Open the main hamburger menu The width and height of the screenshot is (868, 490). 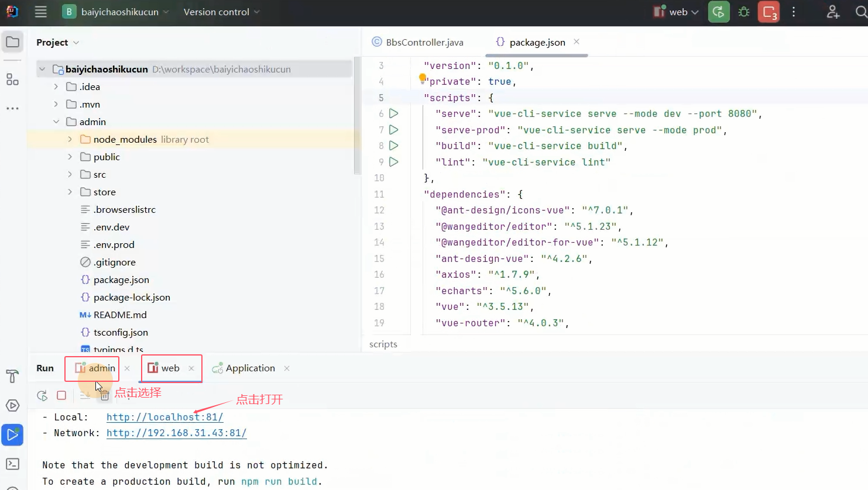pos(40,12)
